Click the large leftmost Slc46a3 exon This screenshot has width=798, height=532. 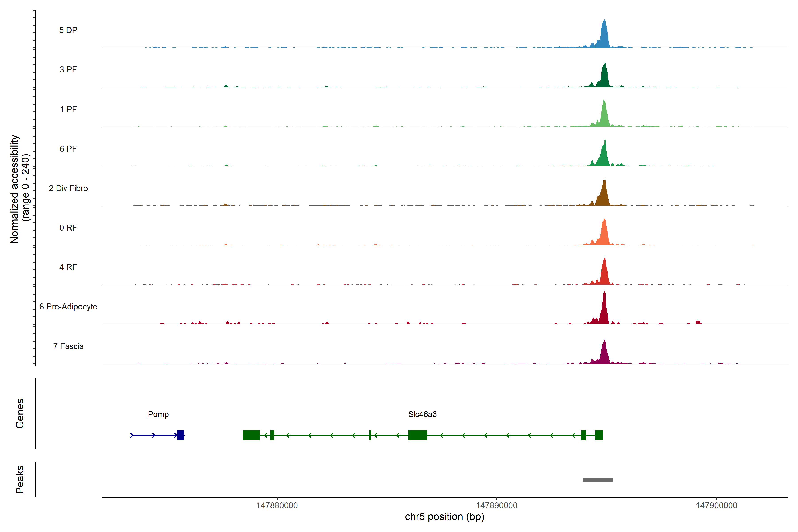coord(251,435)
